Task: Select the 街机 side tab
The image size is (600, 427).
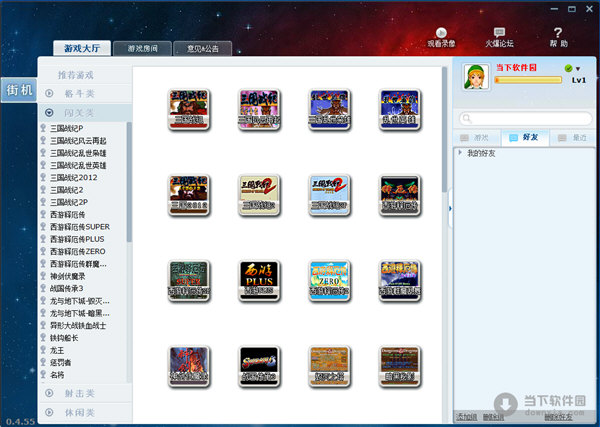Action: click(x=19, y=90)
